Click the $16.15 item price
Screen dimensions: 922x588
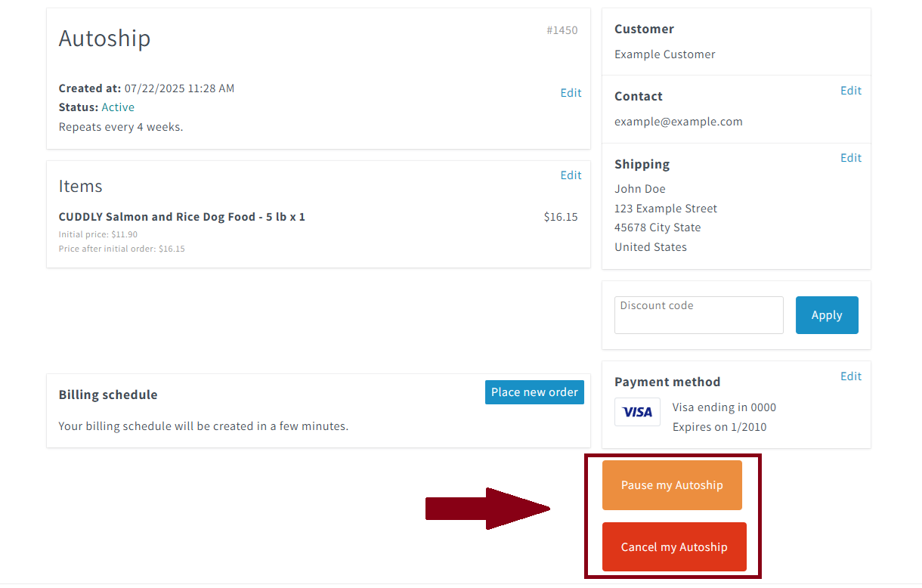(561, 217)
